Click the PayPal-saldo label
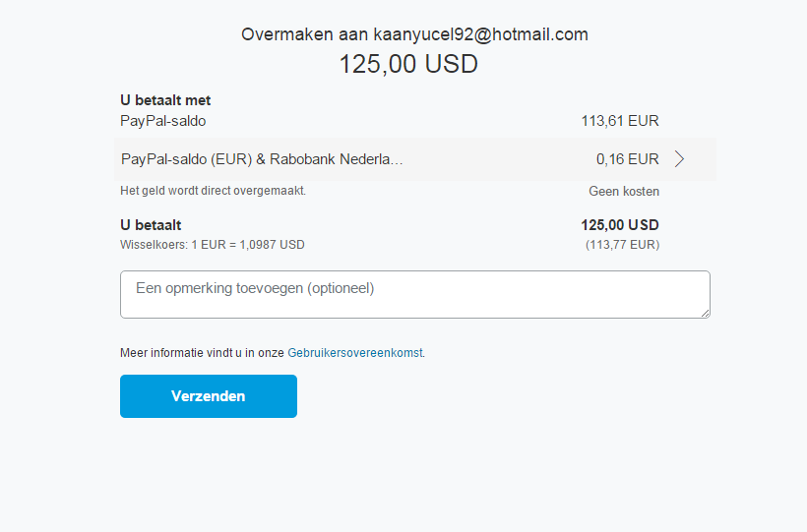Viewport: 807px width, 532px height. (x=163, y=121)
